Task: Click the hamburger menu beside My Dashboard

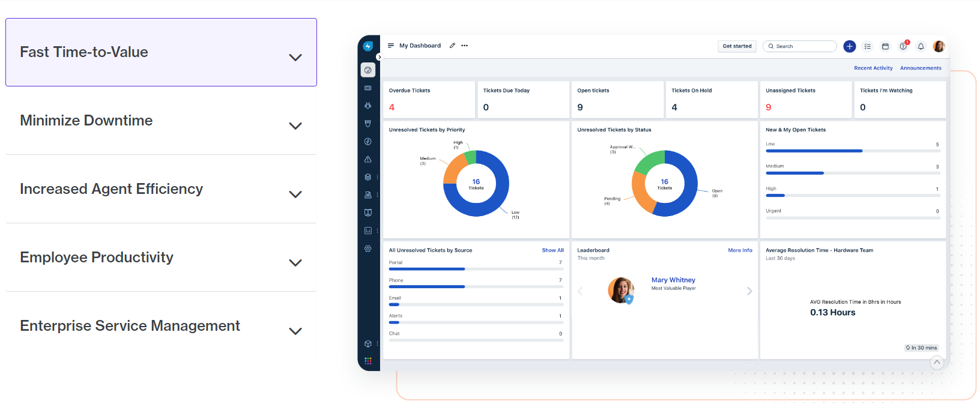Action: pos(391,46)
